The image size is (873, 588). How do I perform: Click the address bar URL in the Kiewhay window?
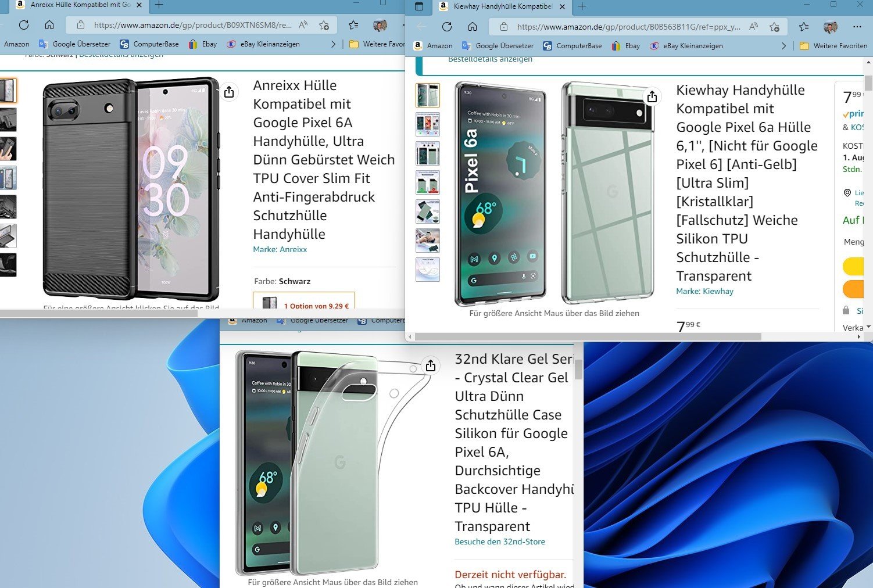click(629, 27)
